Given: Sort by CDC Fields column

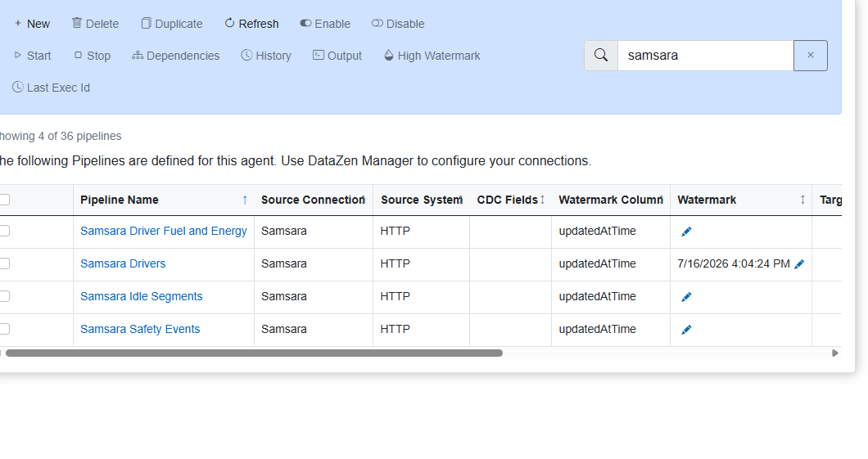Looking at the screenshot, I should click(x=510, y=200).
